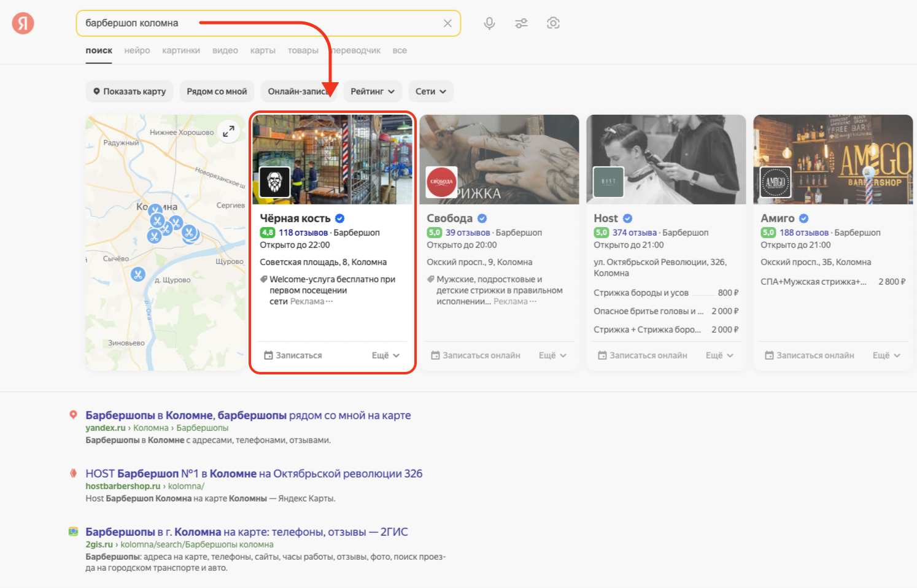Viewport: 917px width, 588px height.
Task: Open the Сети dropdown filter
Action: coord(430,91)
